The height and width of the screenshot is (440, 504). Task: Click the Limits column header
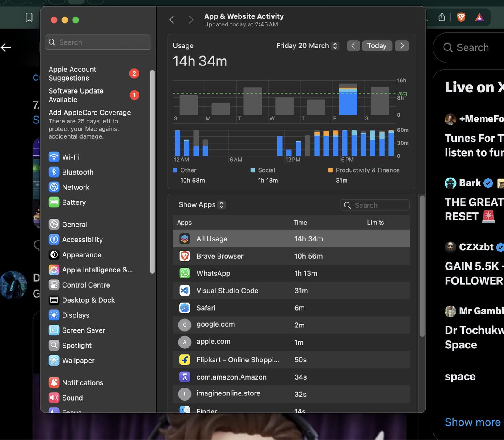tap(375, 223)
